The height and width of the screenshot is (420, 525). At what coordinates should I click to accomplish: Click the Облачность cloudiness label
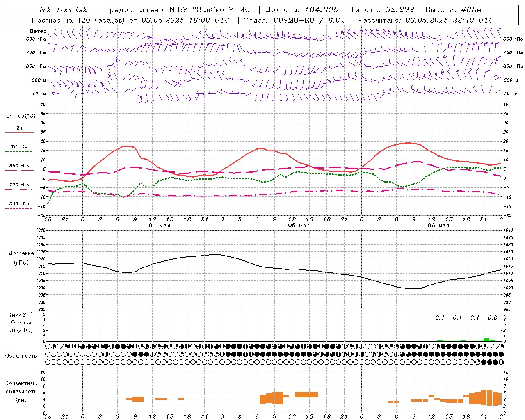pyautogui.click(x=21, y=356)
